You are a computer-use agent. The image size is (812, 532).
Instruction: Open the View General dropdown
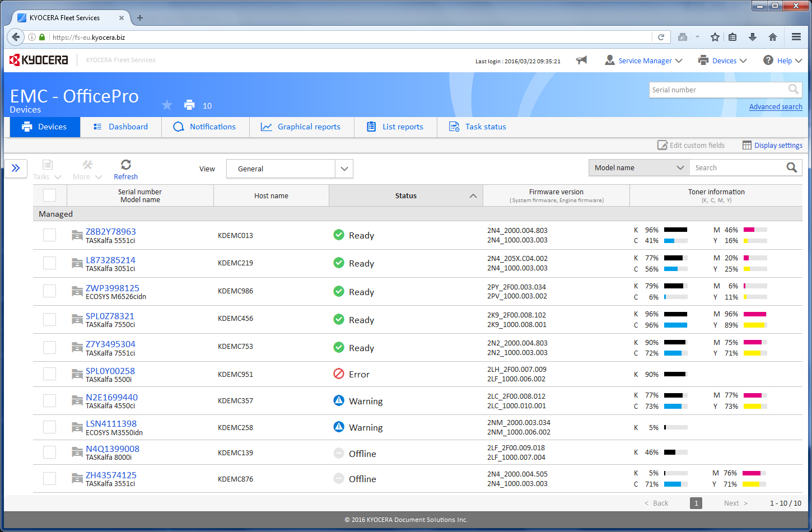[290, 169]
